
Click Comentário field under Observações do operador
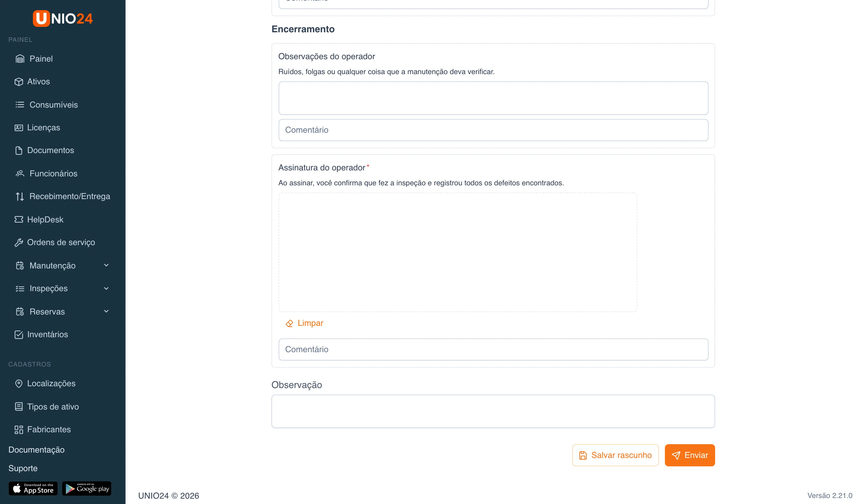tap(493, 130)
